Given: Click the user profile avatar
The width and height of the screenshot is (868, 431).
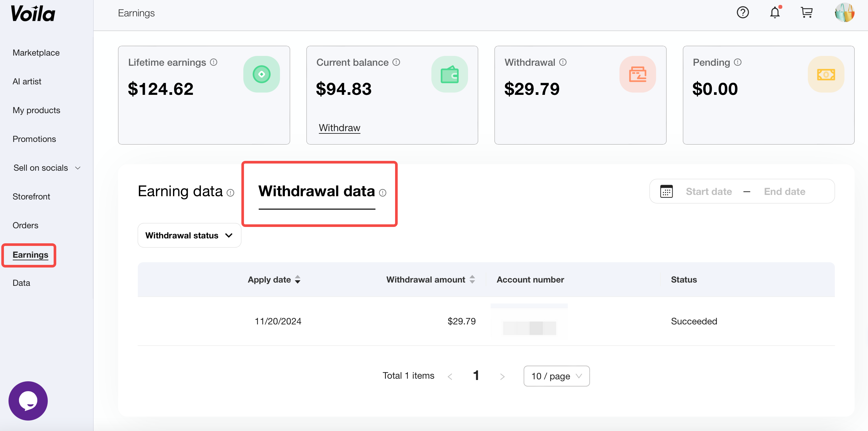Looking at the screenshot, I should click(x=844, y=13).
